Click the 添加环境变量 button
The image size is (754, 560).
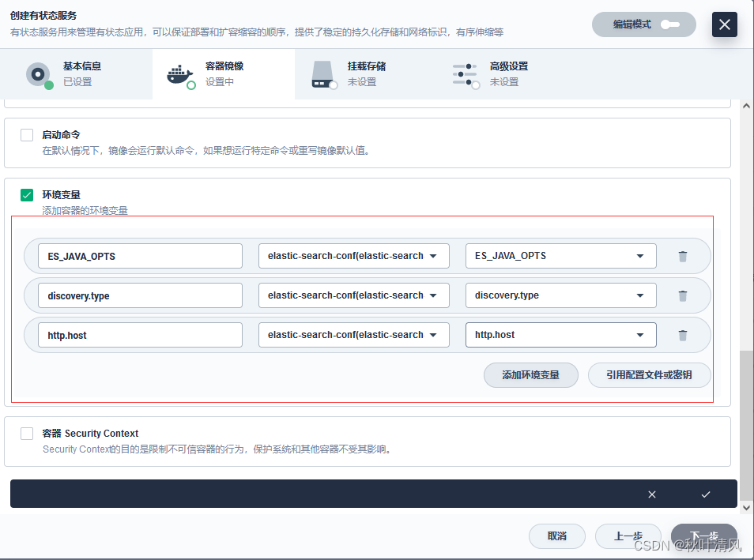(530, 375)
